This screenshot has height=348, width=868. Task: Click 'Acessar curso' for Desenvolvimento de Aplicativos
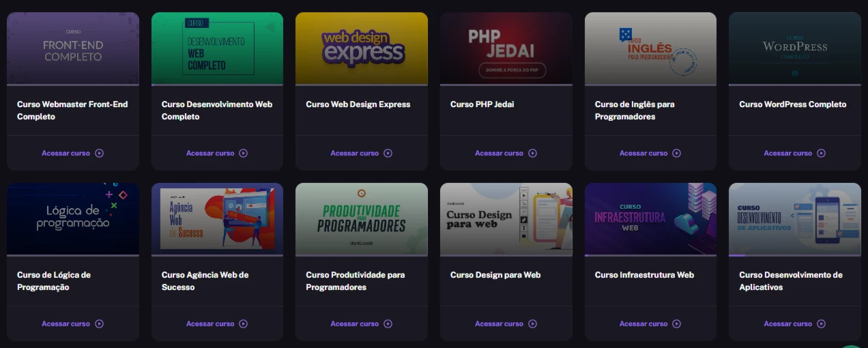point(787,324)
